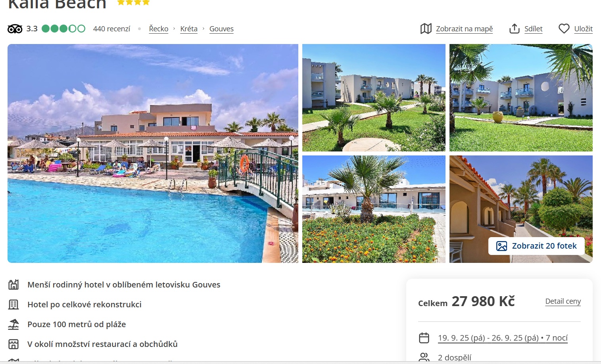This screenshot has width=601, height=364.
Task: Click the heart icon to save hotel
Action: coord(564,29)
